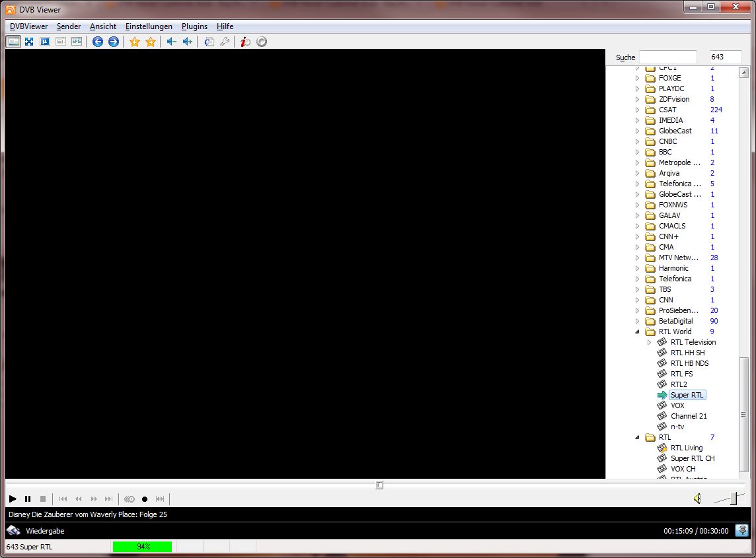Expand the RTL Television entry

650,342
